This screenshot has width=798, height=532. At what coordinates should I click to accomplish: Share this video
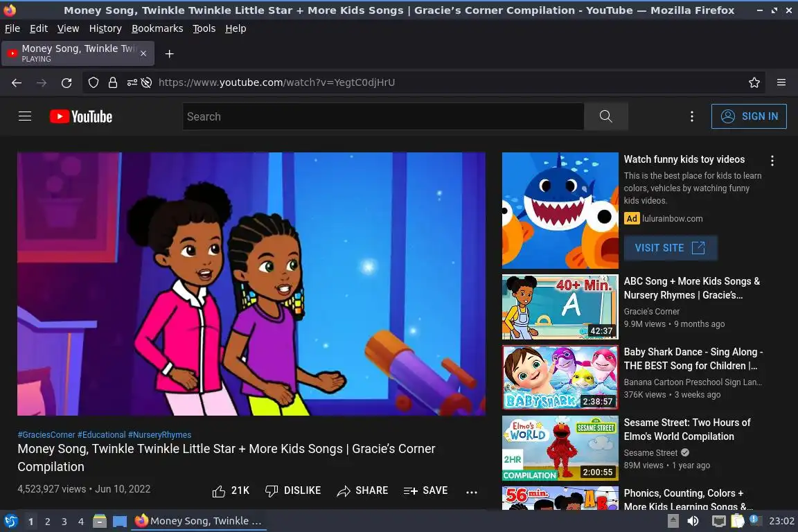tap(362, 490)
